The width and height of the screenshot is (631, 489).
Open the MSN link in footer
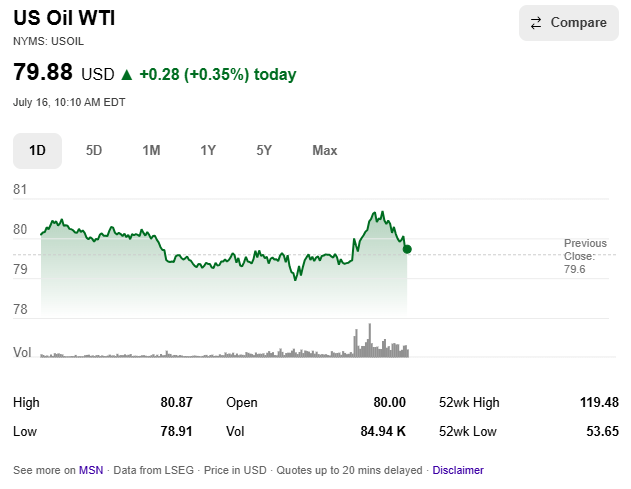[x=91, y=470]
